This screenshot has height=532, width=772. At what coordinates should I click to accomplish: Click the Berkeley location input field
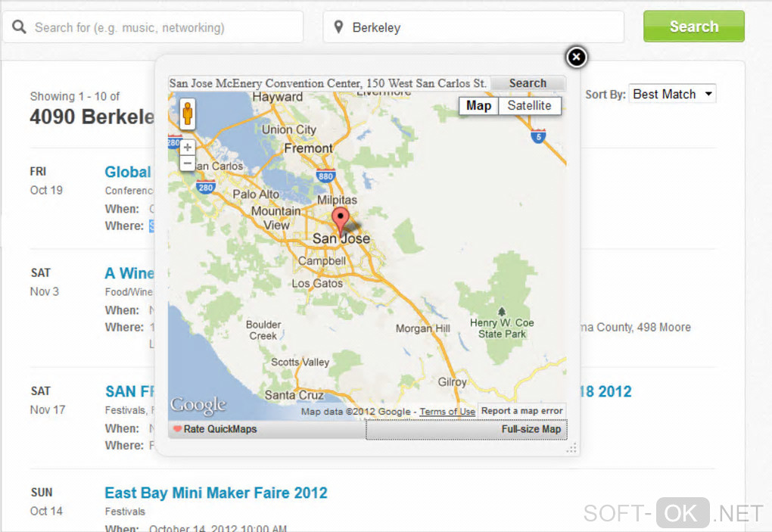[x=474, y=26]
